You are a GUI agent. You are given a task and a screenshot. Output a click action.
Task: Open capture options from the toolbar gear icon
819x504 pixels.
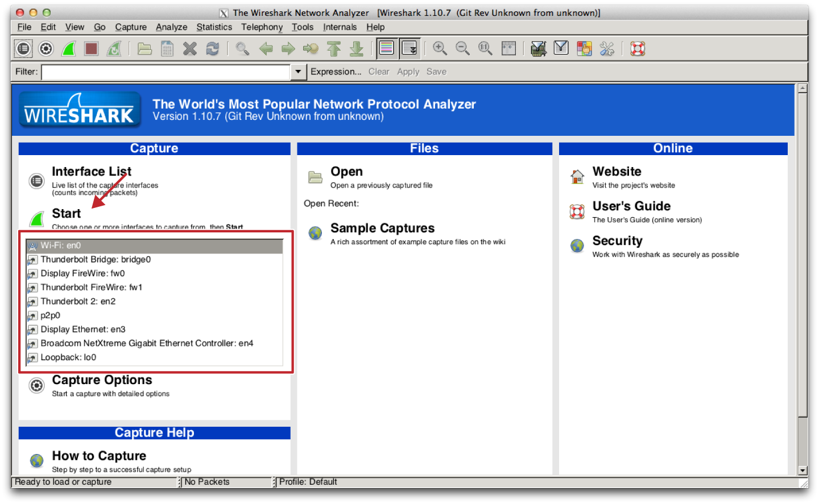46,49
